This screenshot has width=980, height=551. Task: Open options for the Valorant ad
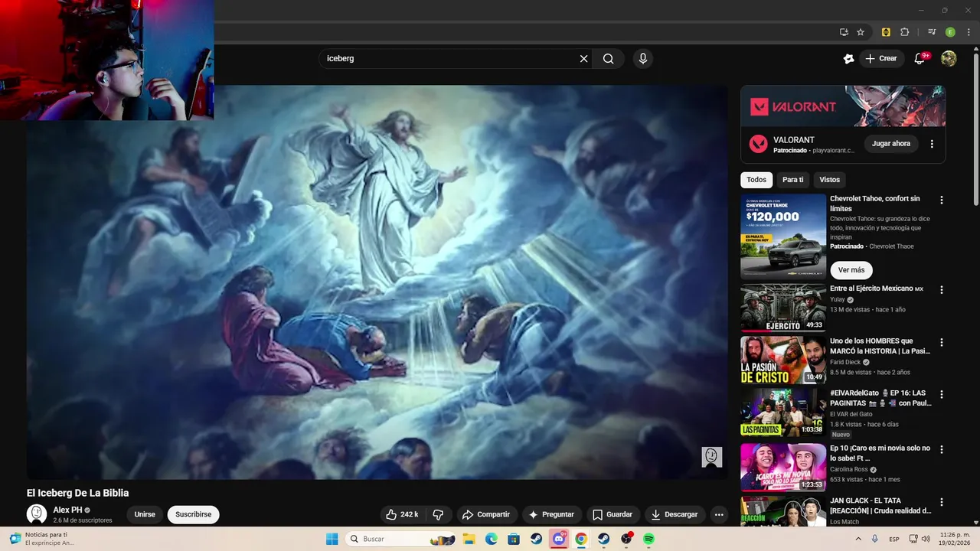point(932,144)
